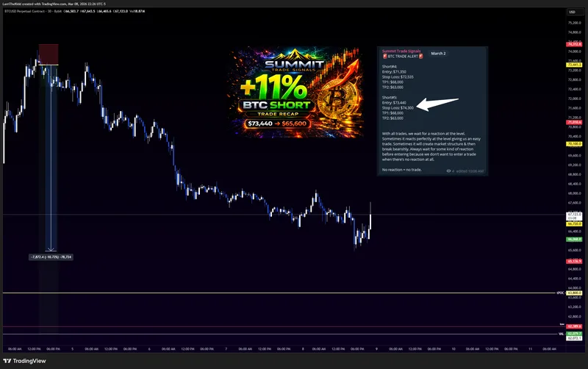This screenshot has width=588, height=369.
Task: Click date 6 on the time axis
Action: (x=149, y=348)
